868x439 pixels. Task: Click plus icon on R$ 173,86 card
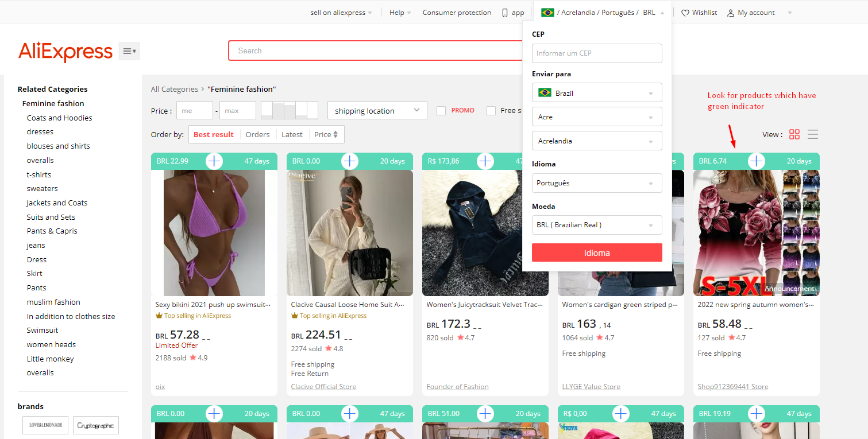click(x=485, y=161)
